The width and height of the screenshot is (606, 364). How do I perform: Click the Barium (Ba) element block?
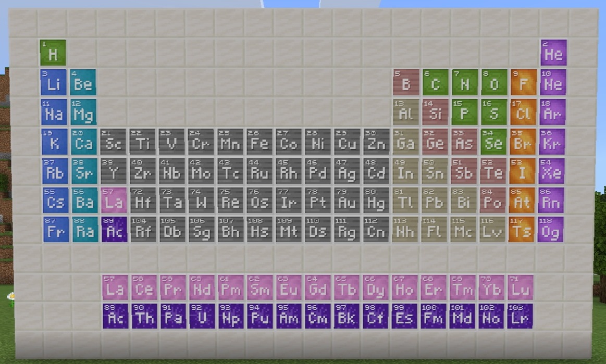[84, 200]
